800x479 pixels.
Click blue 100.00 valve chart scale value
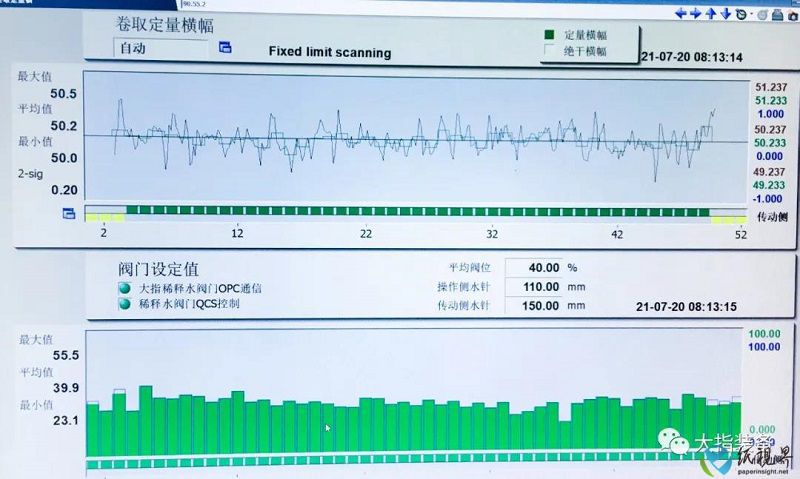pyautogui.click(x=764, y=347)
